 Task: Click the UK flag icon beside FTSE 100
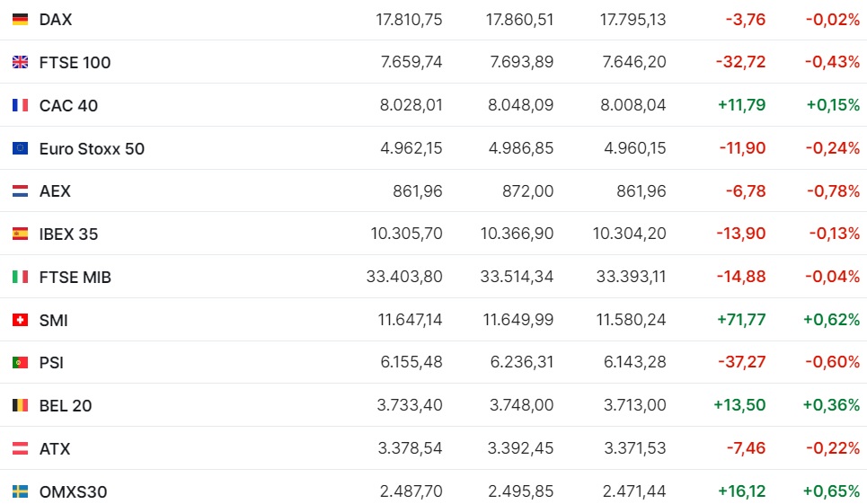coord(21,62)
